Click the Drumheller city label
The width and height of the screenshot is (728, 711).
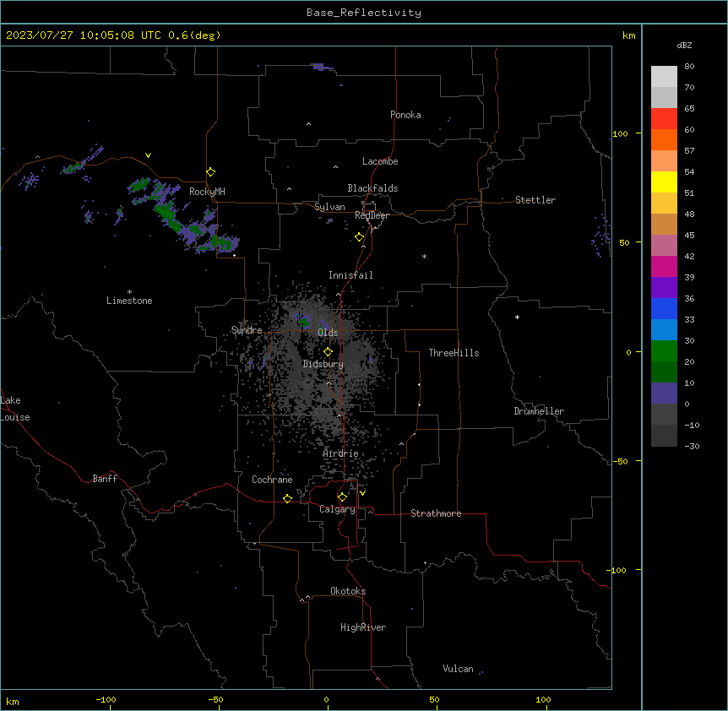click(539, 411)
